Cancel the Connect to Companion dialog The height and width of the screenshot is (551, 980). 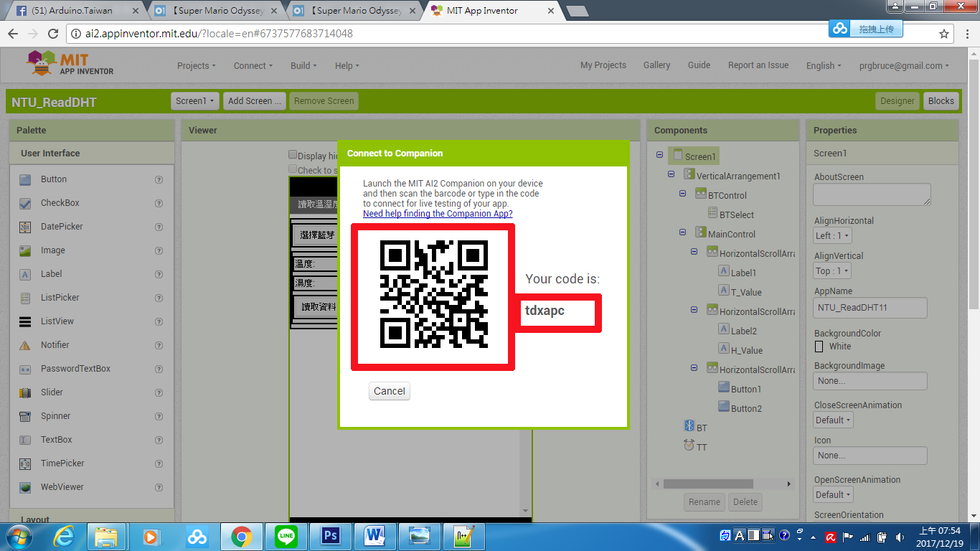390,391
